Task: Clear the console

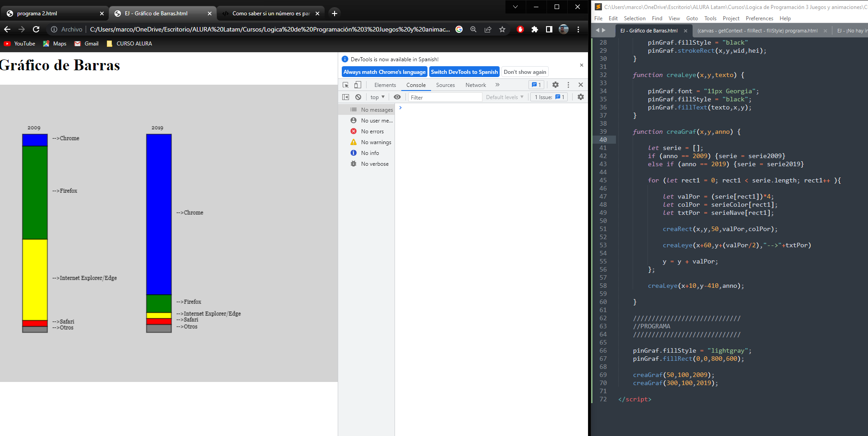Action: pyautogui.click(x=358, y=97)
